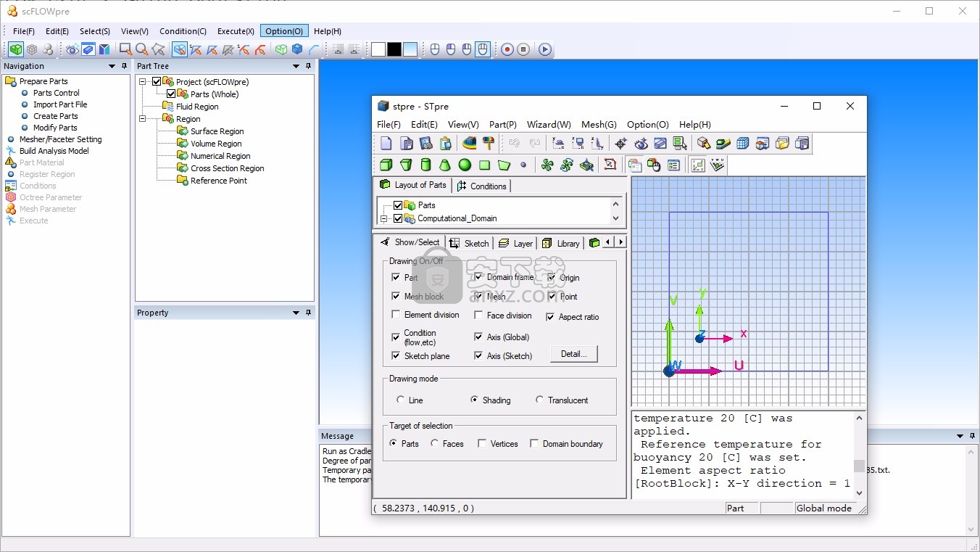Switch to the Conditions tab in STpre

(x=482, y=186)
